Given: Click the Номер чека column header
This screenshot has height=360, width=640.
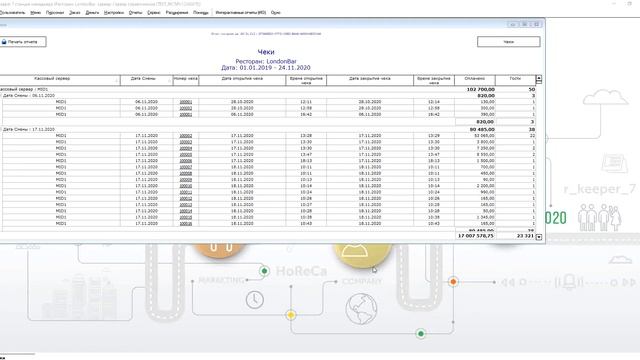Looking at the screenshot, I should point(186,80).
